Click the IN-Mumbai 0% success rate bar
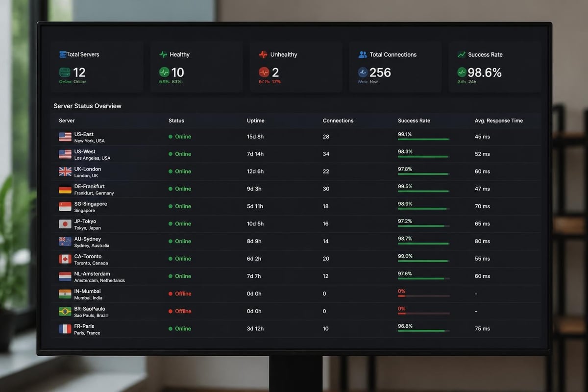Screen dimensions: 588x392 point(424,296)
